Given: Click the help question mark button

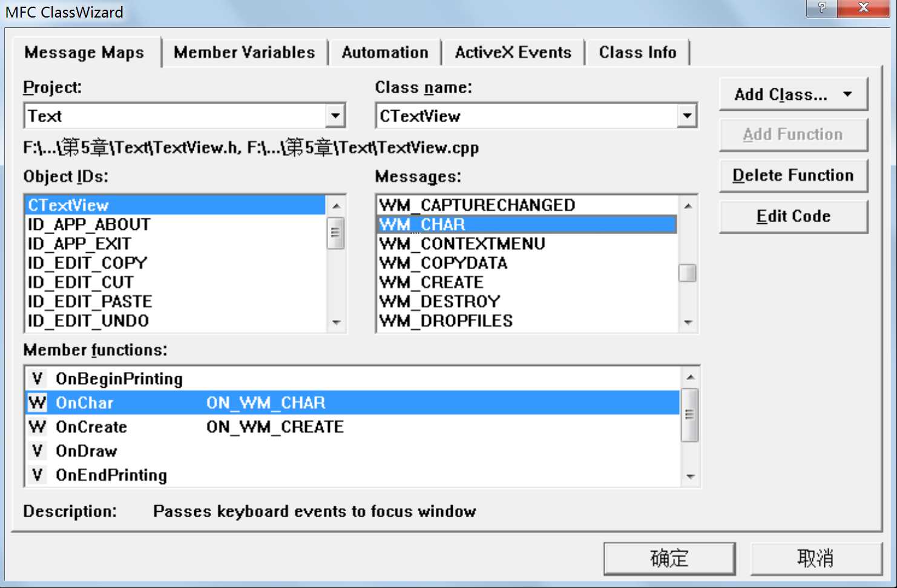Looking at the screenshot, I should coord(822,8).
